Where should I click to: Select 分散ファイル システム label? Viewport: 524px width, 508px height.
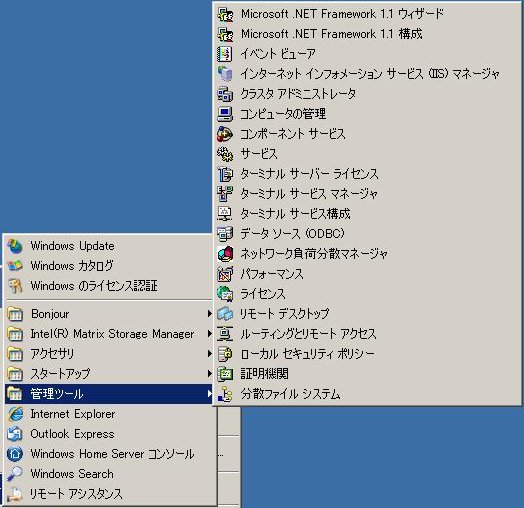[x=290, y=394]
